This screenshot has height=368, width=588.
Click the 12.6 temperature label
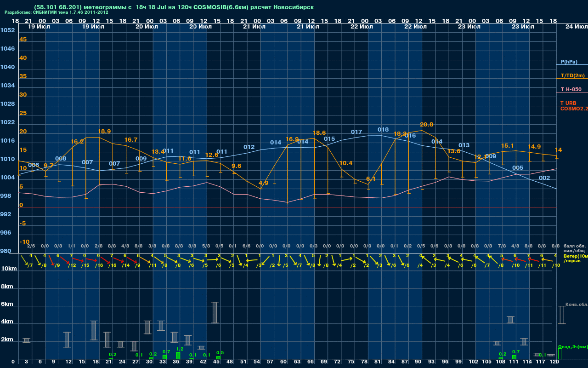pos(212,155)
